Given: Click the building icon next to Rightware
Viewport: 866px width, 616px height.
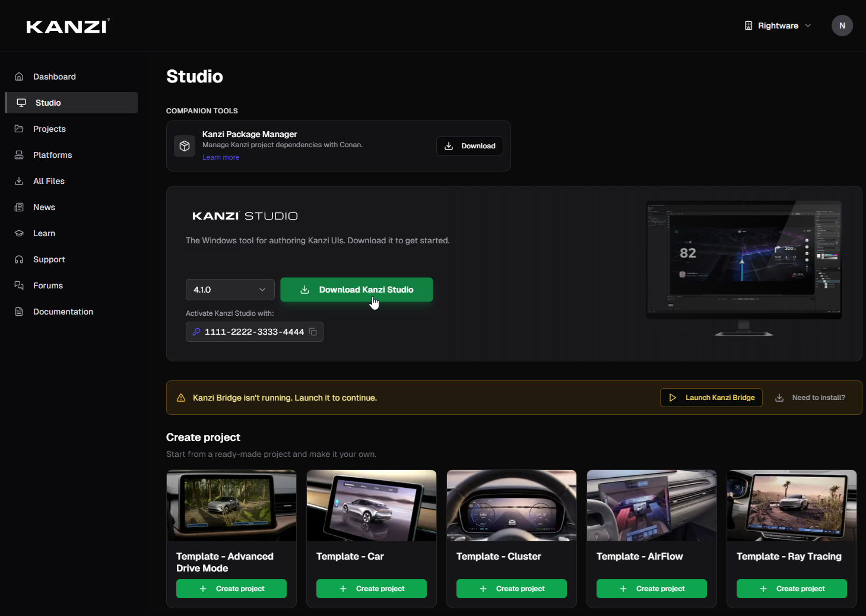Looking at the screenshot, I should pyautogui.click(x=748, y=26).
